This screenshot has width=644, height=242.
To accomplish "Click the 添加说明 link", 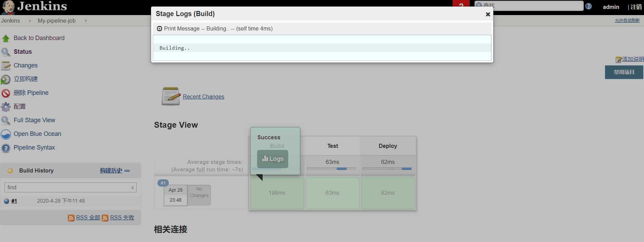I will (633, 59).
